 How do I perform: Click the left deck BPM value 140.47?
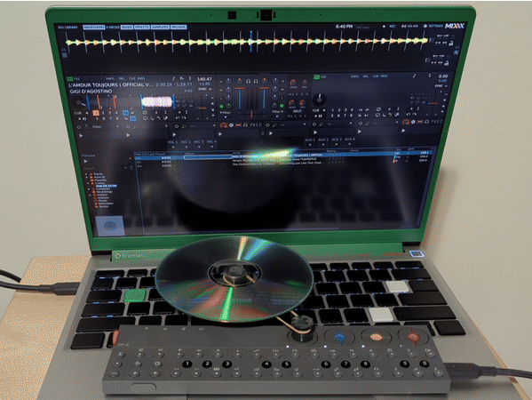tap(204, 79)
